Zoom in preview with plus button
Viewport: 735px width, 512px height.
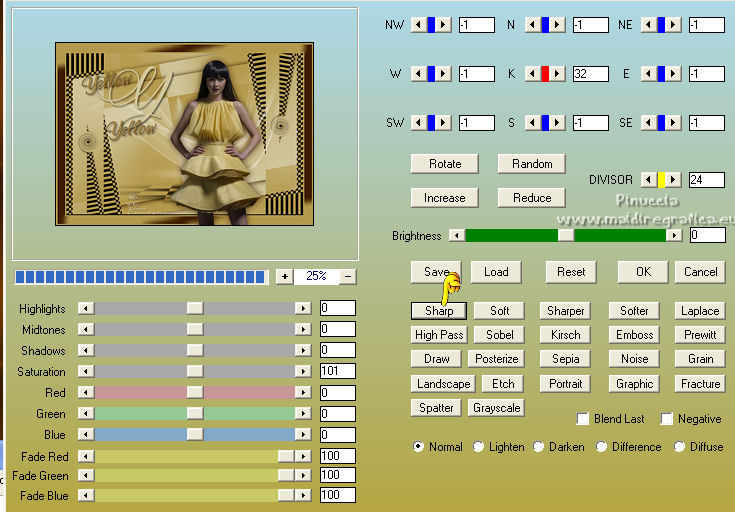click(x=285, y=277)
